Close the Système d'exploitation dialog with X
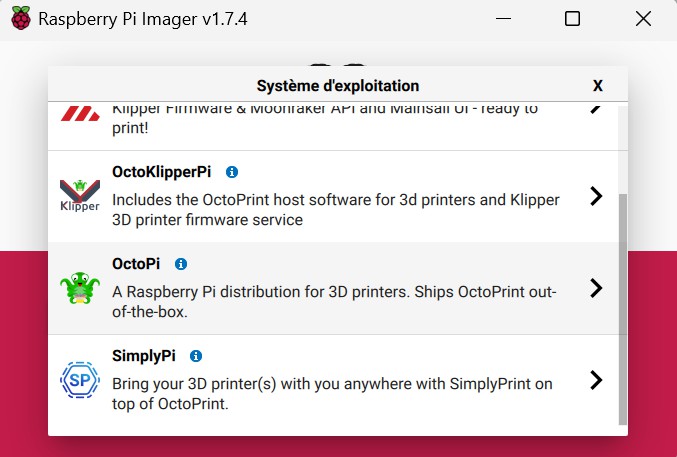Viewport: 677px width, 457px height. click(x=598, y=86)
